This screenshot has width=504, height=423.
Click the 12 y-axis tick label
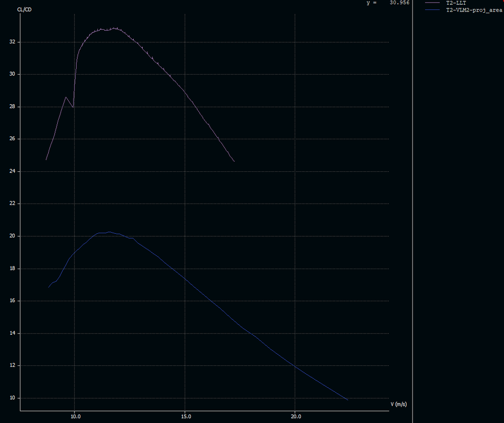(12, 365)
